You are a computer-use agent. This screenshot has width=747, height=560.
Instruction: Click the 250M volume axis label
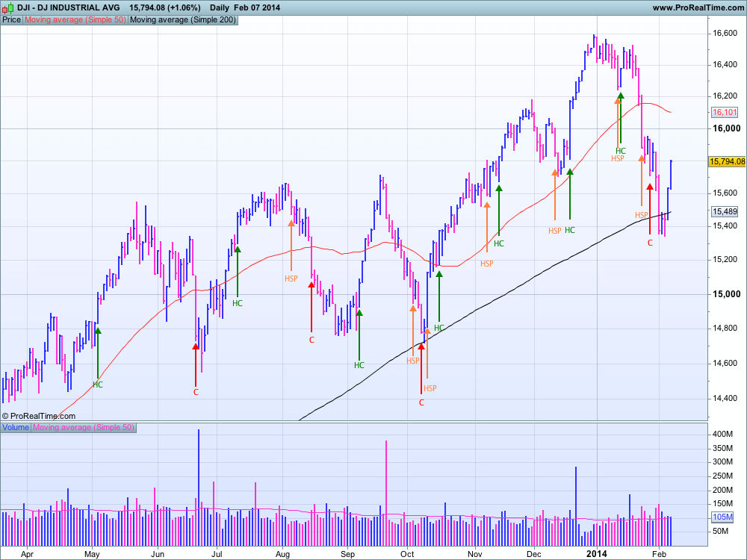pyautogui.click(x=722, y=476)
